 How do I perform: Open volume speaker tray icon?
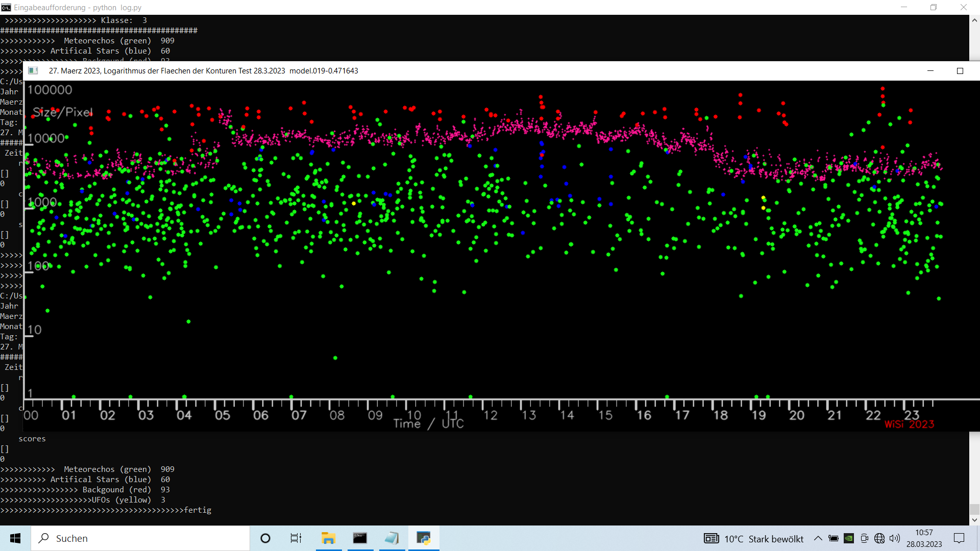pos(895,538)
